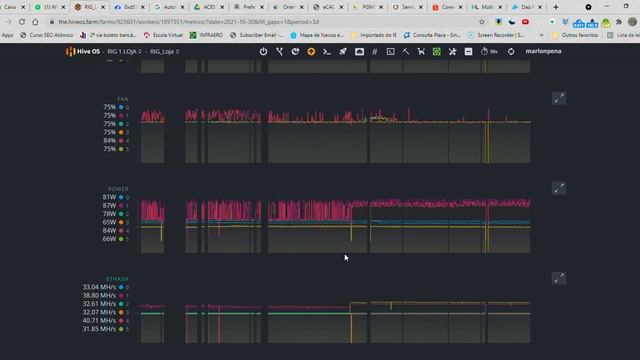Expand the FAN chart to fullscreen

(559, 98)
